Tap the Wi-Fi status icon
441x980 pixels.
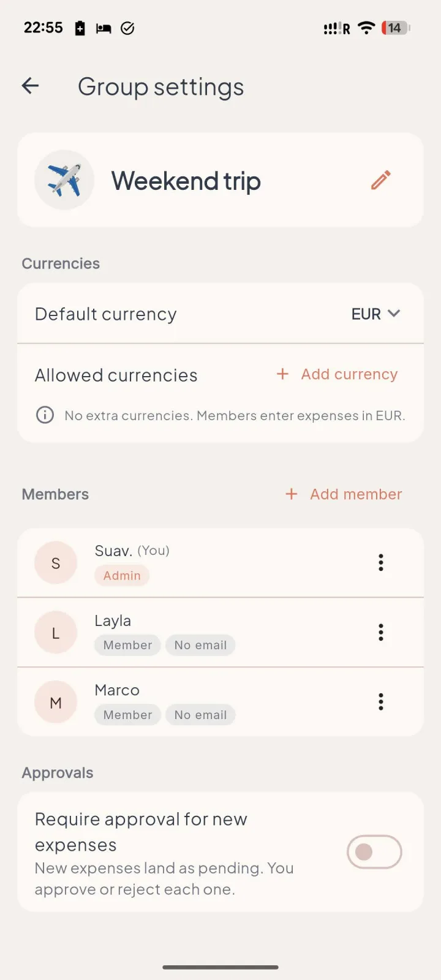pos(366,28)
